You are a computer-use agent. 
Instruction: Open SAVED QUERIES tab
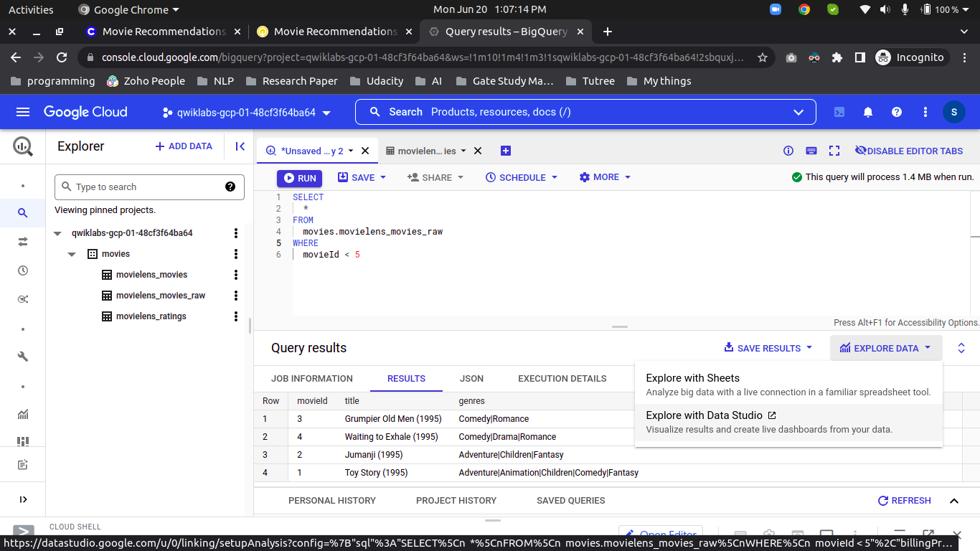coord(571,500)
